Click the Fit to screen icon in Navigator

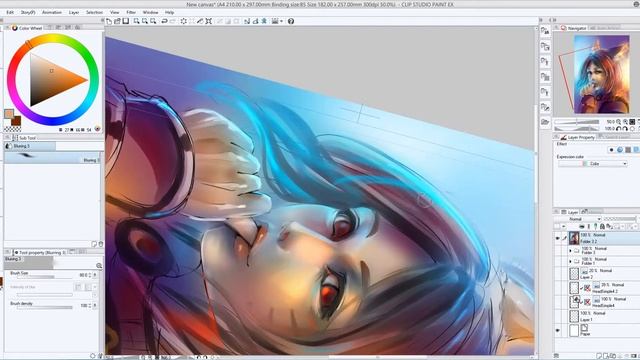coord(632,122)
